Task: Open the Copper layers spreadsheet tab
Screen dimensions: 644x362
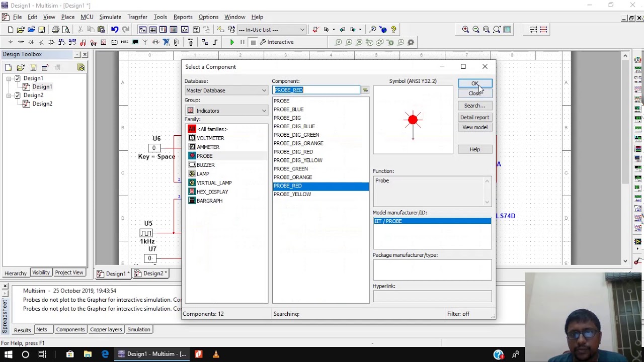Action: coord(106,330)
